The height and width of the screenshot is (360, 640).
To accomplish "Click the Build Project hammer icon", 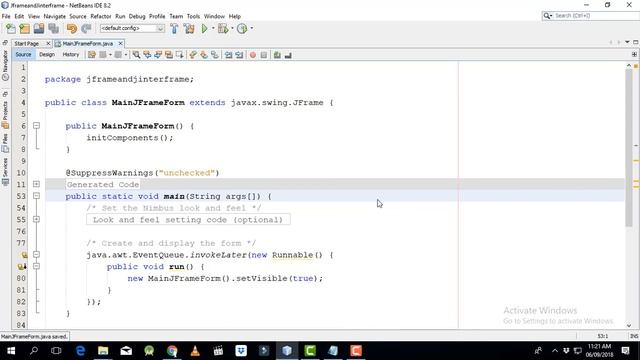I will (x=174, y=28).
